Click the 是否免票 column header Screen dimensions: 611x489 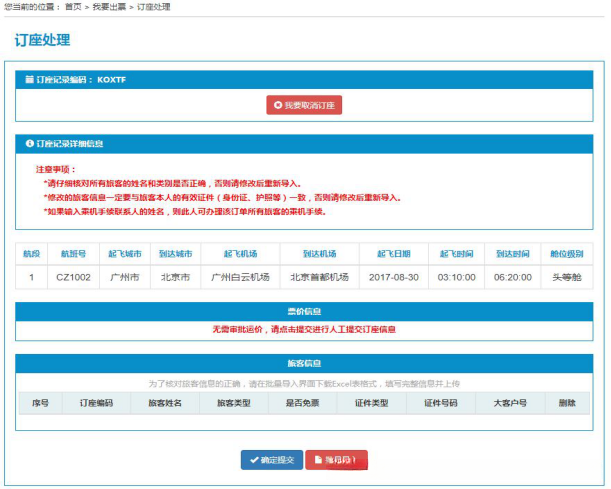click(302, 403)
